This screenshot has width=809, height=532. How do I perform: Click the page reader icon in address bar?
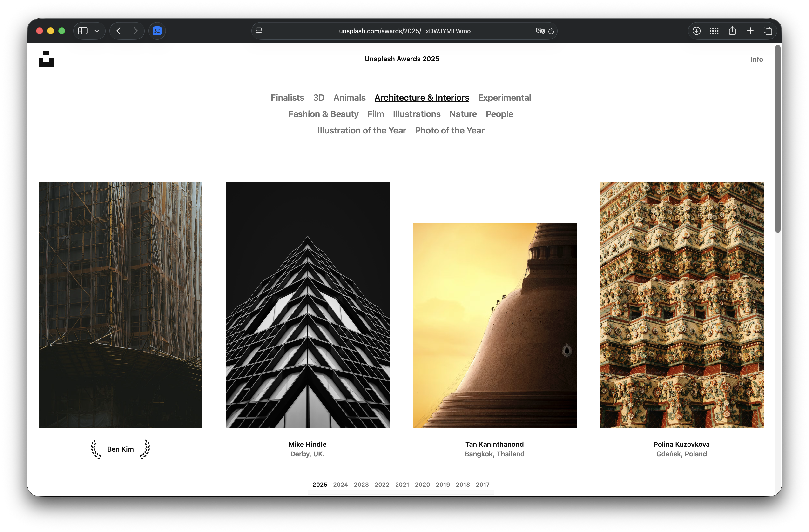pyautogui.click(x=259, y=31)
